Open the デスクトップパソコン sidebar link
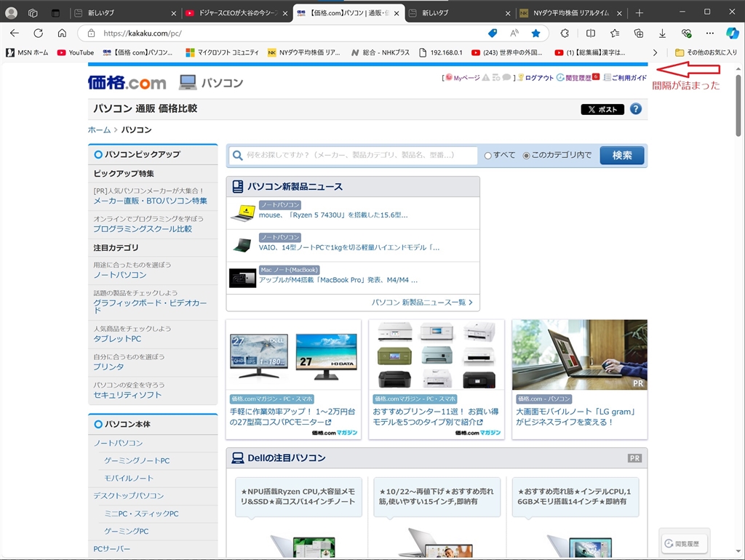The height and width of the screenshot is (560, 745). 128,495
